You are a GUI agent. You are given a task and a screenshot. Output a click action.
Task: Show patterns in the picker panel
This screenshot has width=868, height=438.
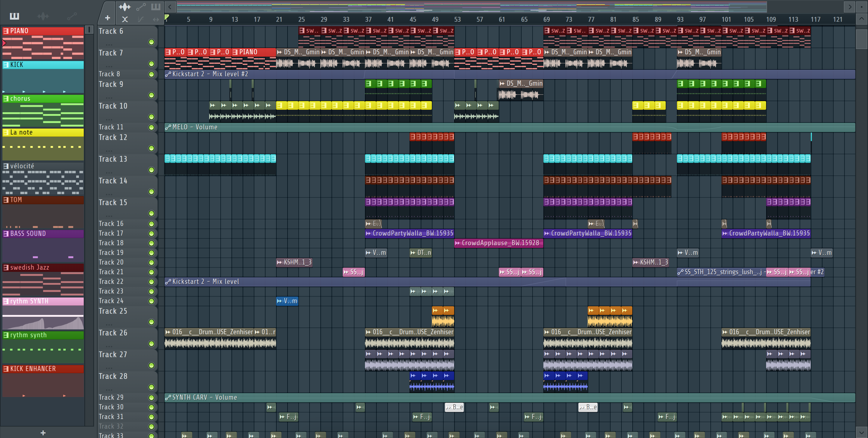pyautogui.click(x=14, y=16)
